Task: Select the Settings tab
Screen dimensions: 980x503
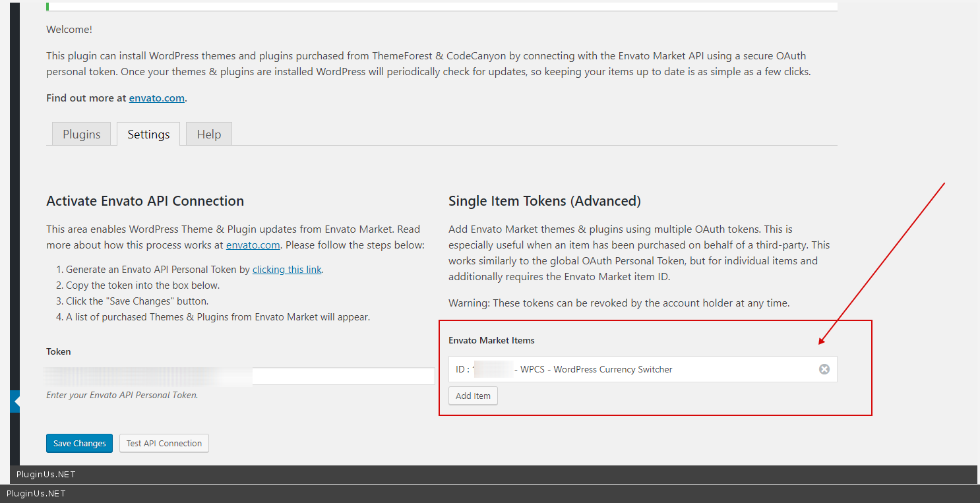Action: tap(148, 134)
